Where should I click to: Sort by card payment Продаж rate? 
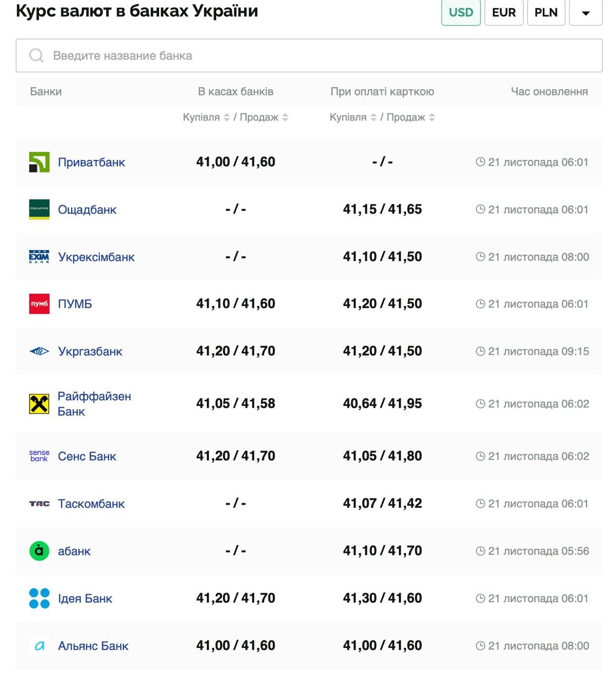432,117
